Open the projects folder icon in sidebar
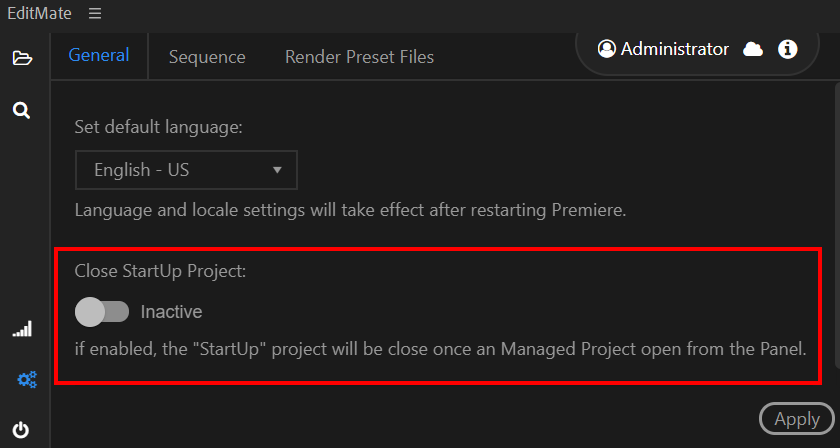Screen dimensions: 840x448 (22, 58)
